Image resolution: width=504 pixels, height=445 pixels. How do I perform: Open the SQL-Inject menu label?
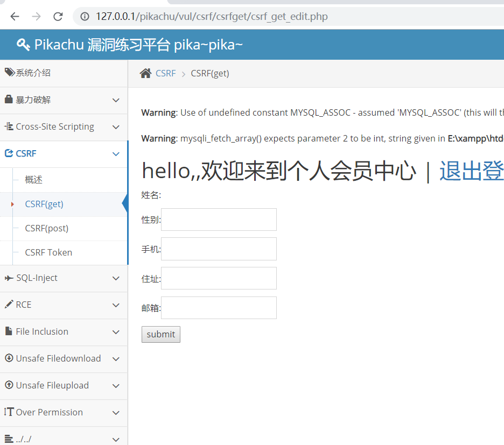click(x=37, y=278)
